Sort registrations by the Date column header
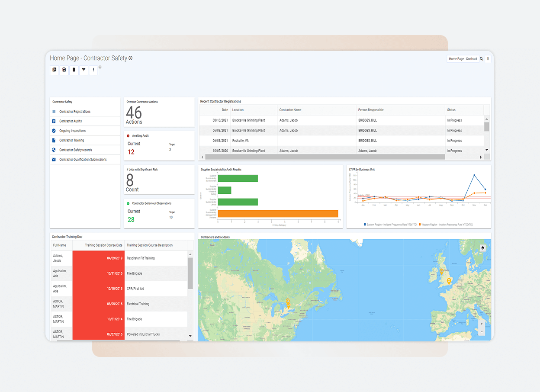Screen dimensions: 540x392 pos(225,110)
